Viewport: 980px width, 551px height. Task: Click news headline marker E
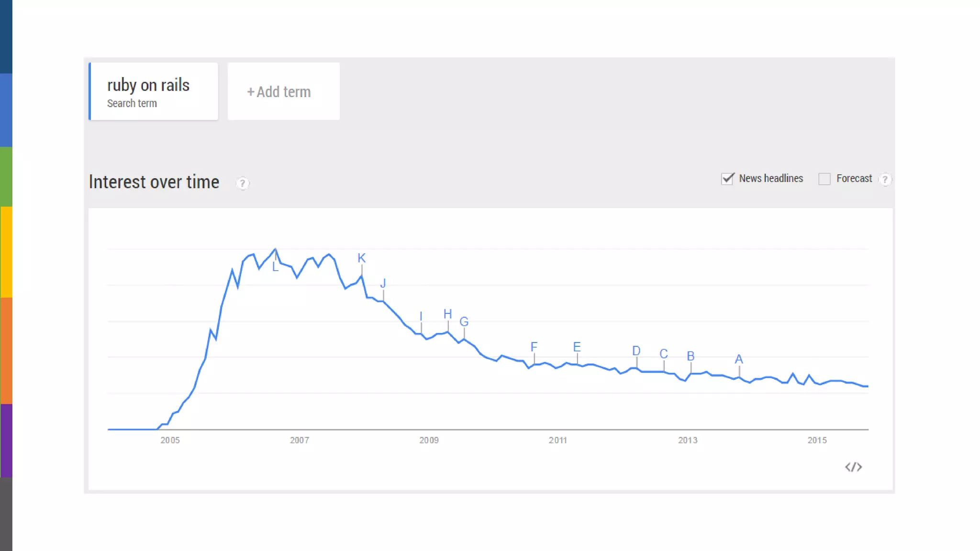(x=577, y=347)
